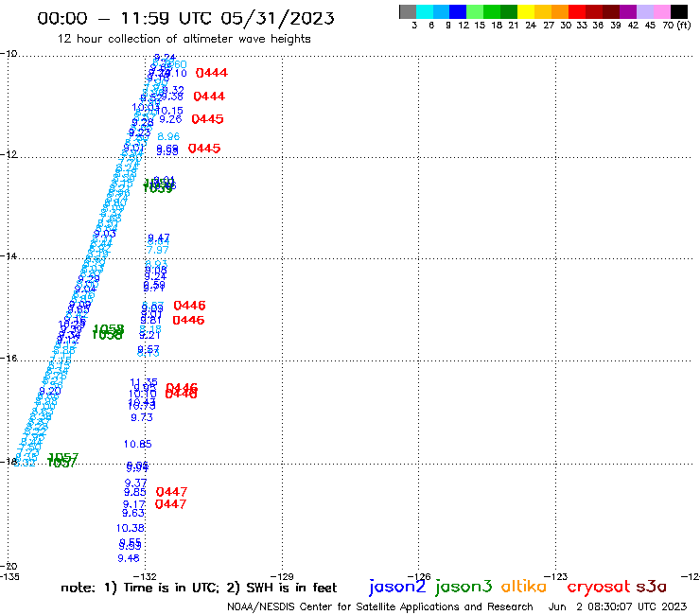Click the wave height value 9.48
Screen dimensions: 700x615
[129, 558]
